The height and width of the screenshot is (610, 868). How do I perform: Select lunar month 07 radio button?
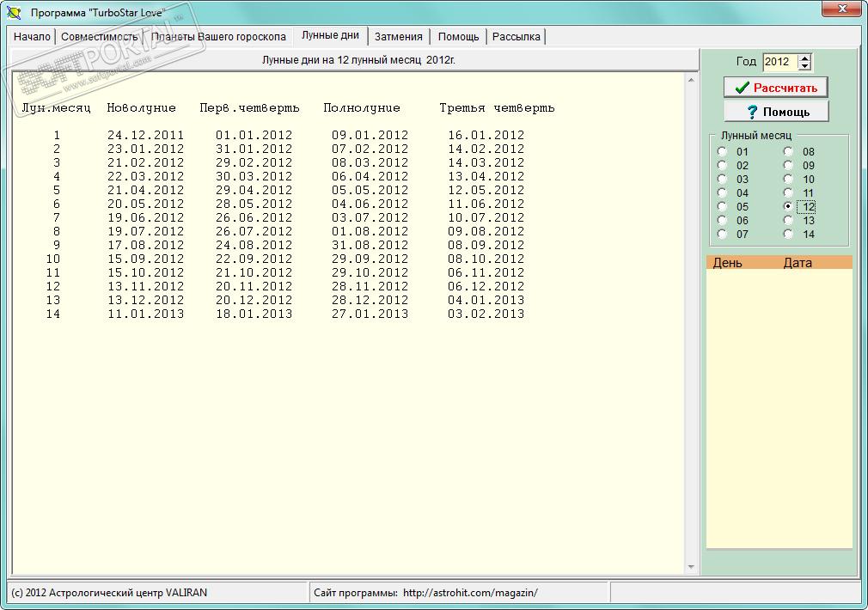722,235
